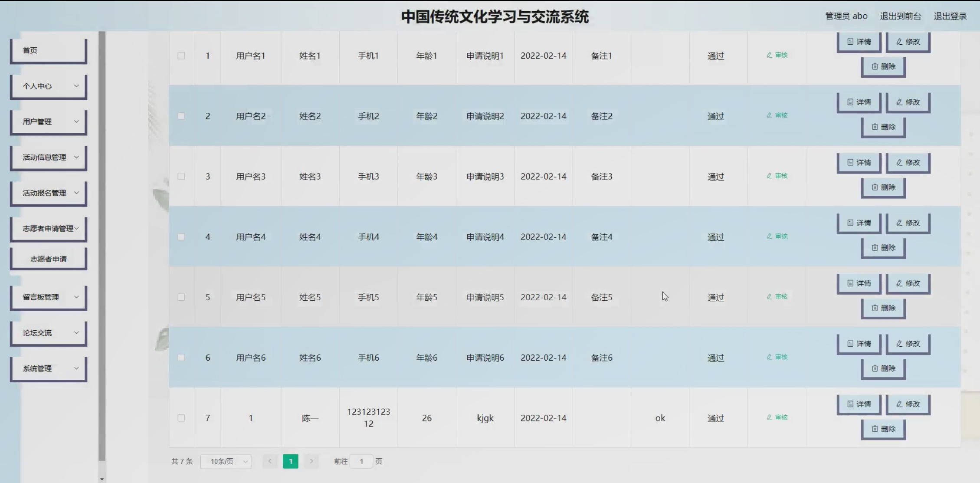Click the 前往 page number input field
Viewport: 980px width, 483px height.
pos(361,461)
